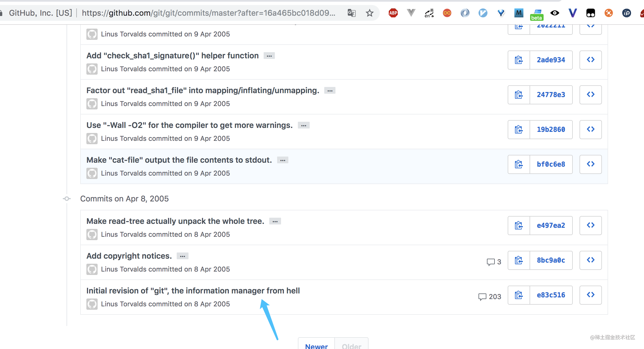The image size is (644, 349).
Task: Open the eye-shaped extension icon
Action: (x=555, y=13)
